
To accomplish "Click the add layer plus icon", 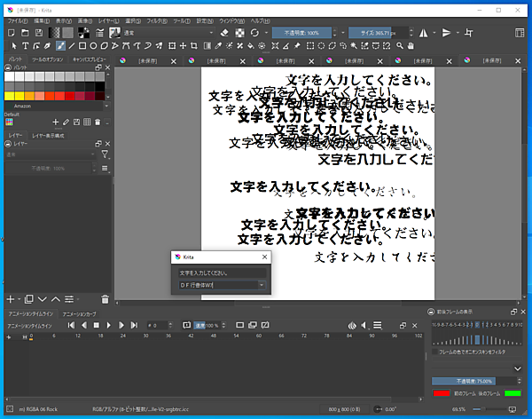I will point(11,299).
